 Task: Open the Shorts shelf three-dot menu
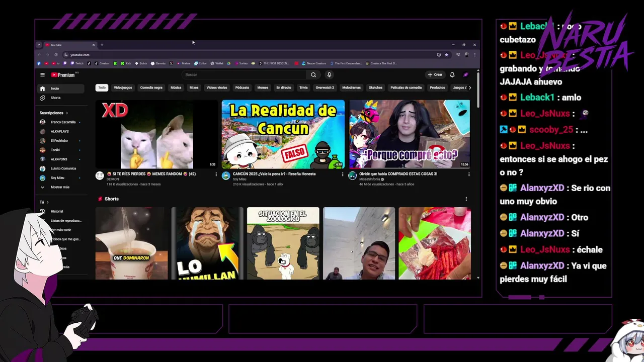click(x=466, y=199)
